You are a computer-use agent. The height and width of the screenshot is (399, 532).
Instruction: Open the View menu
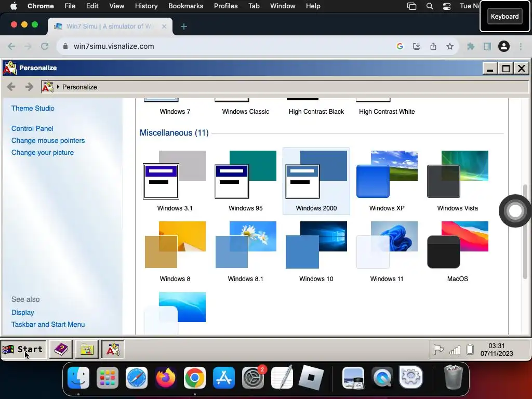pyautogui.click(x=116, y=6)
